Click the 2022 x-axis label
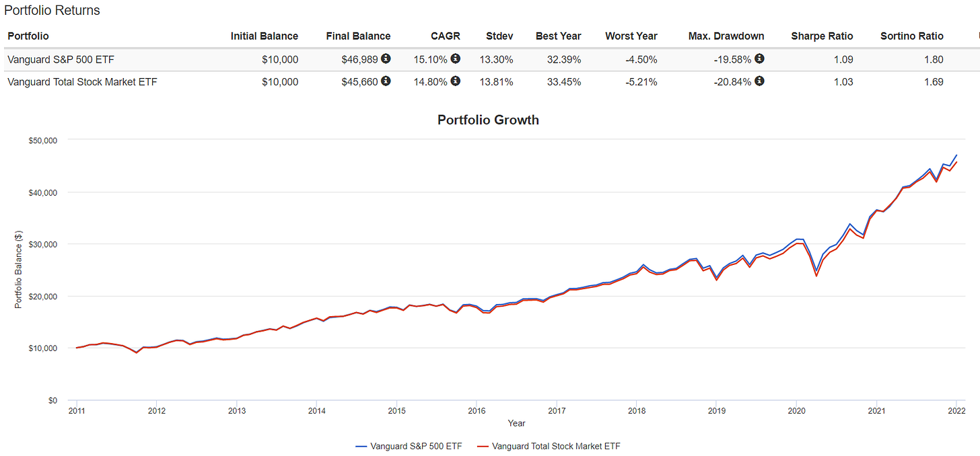The width and height of the screenshot is (980, 456). [x=956, y=410]
